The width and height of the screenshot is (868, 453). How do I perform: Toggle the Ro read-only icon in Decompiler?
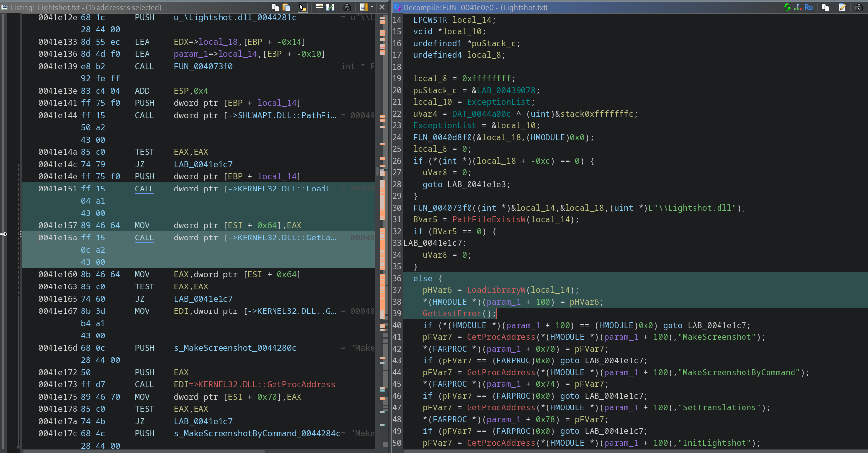click(x=808, y=7)
